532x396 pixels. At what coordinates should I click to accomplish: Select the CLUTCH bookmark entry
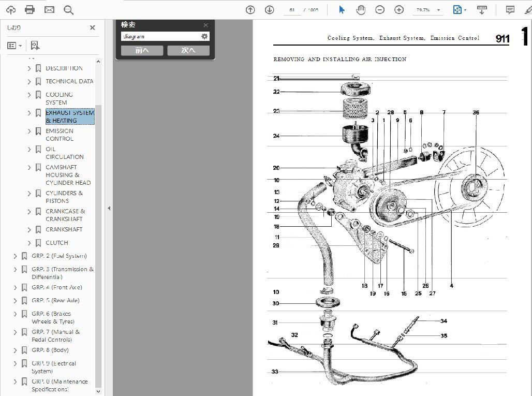click(x=56, y=243)
